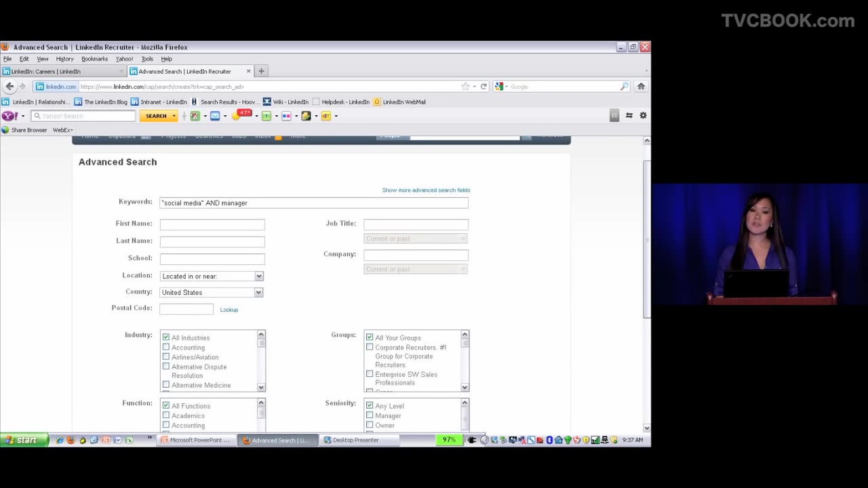Go back with the browser back arrow
Viewport: 868px width, 488px height.
[9, 86]
